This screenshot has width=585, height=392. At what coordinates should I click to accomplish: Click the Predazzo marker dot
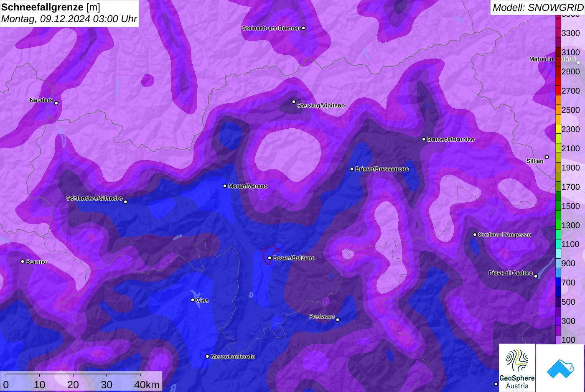point(338,320)
